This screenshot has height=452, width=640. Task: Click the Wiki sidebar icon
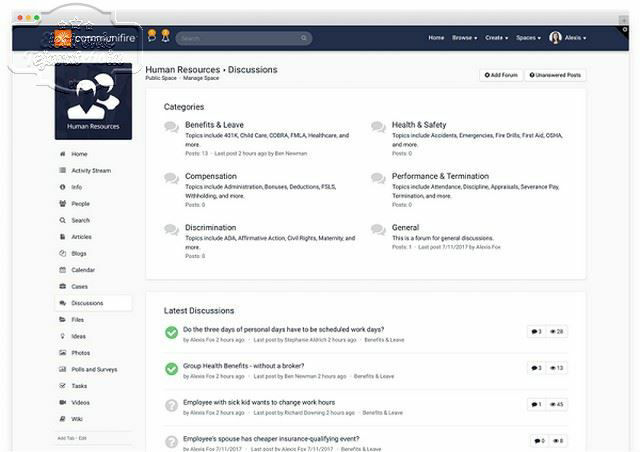coord(62,419)
